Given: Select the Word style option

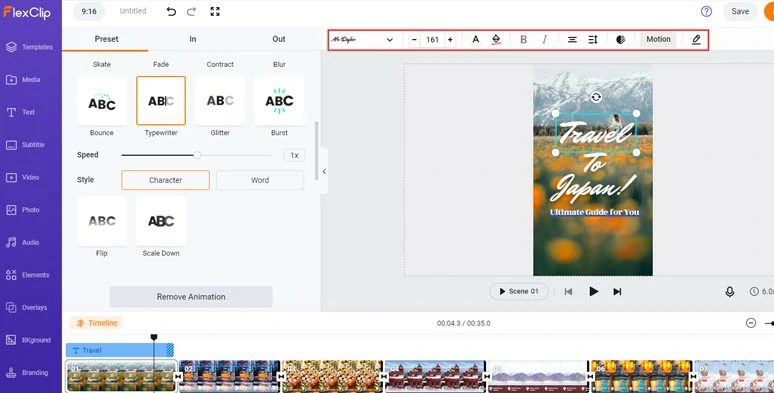Looking at the screenshot, I should pyautogui.click(x=260, y=180).
